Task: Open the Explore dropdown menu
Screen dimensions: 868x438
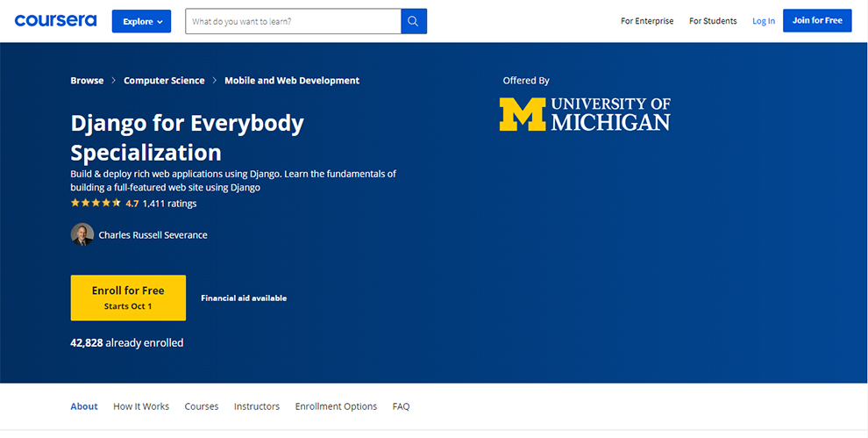Action: click(141, 21)
